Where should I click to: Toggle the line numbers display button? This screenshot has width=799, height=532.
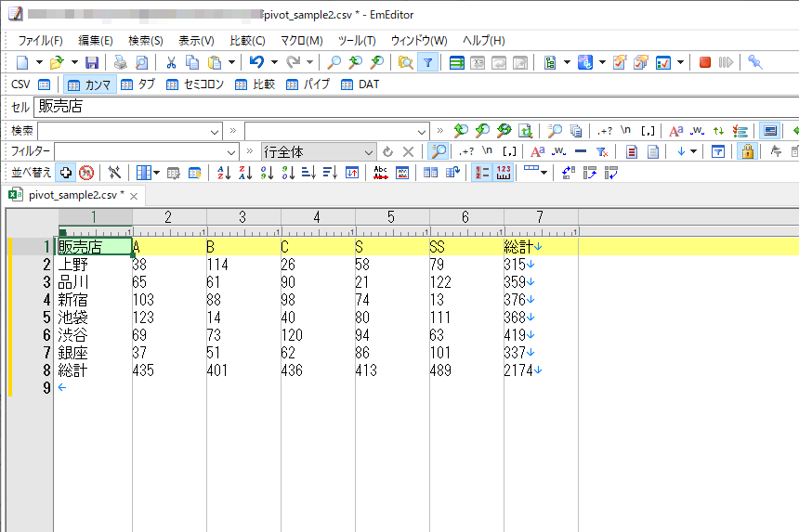coord(481,173)
